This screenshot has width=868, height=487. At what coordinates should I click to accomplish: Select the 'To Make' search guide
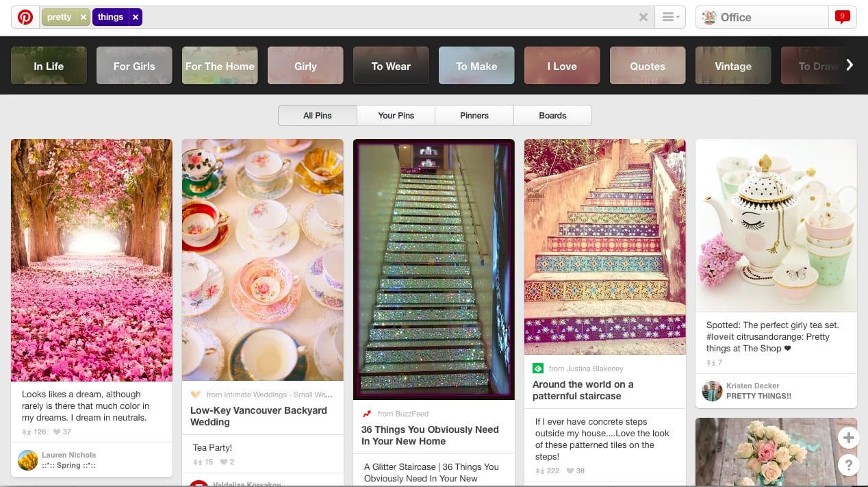(x=476, y=66)
